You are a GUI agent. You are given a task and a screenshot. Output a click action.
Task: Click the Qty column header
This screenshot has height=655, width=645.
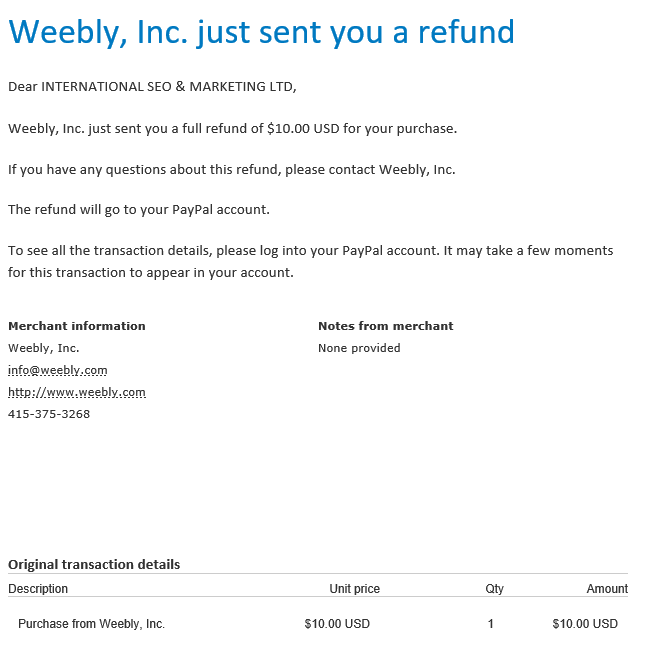coord(495,589)
